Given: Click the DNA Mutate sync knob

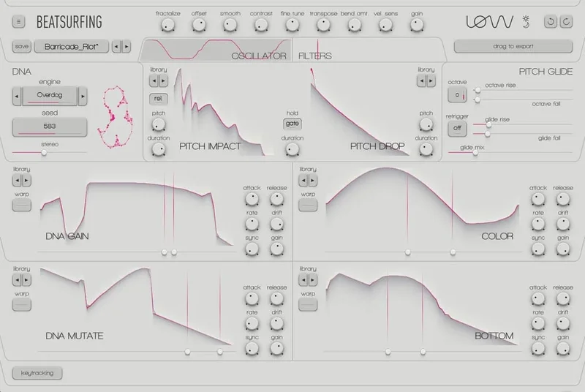Looking at the screenshot, I should click(x=252, y=349).
